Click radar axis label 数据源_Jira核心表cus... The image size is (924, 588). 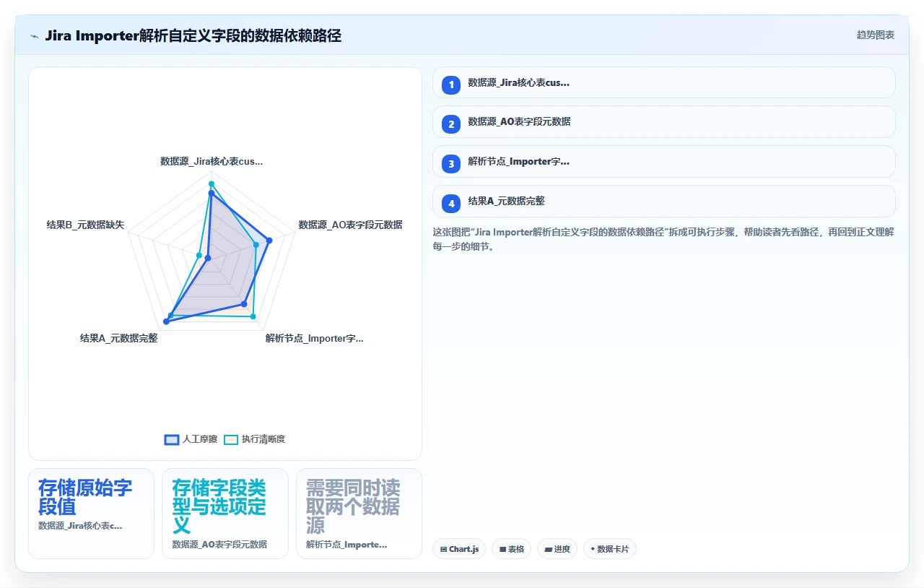tap(212, 161)
